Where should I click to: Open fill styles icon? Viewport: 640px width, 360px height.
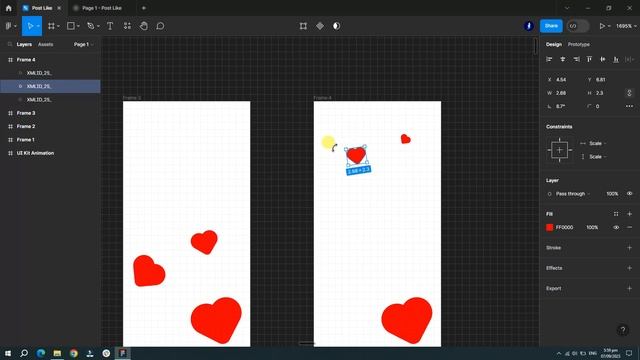pyautogui.click(x=616, y=214)
